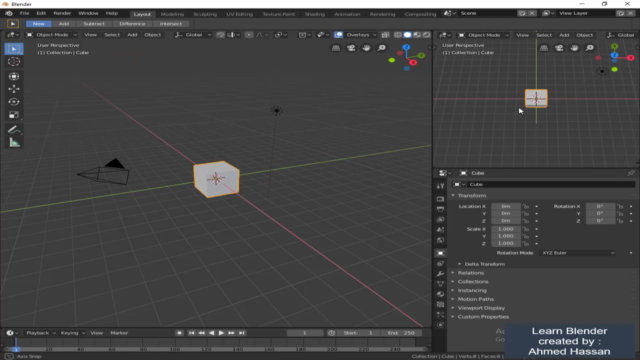Open the Playback dropdown in timeline

pyautogui.click(x=41, y=333)
